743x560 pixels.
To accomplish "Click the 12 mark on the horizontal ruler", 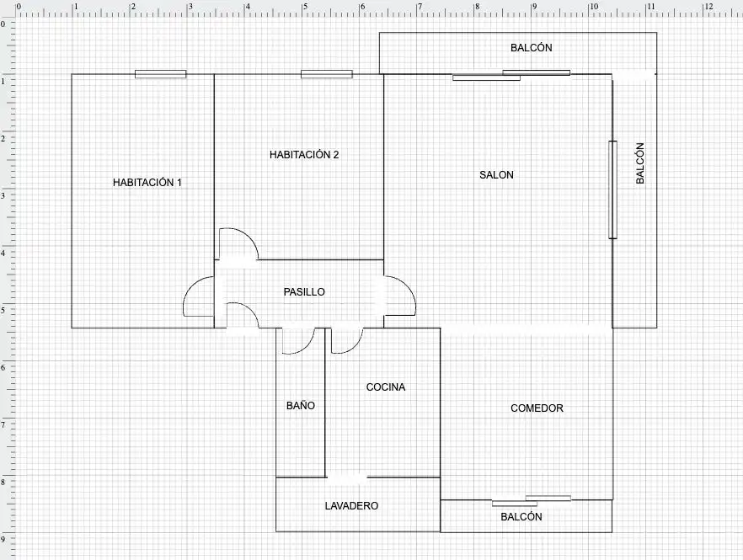I will click(708, 7).
